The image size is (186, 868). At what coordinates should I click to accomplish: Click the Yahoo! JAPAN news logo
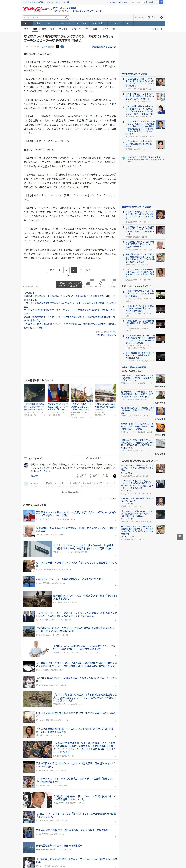(x=37, y=9)
